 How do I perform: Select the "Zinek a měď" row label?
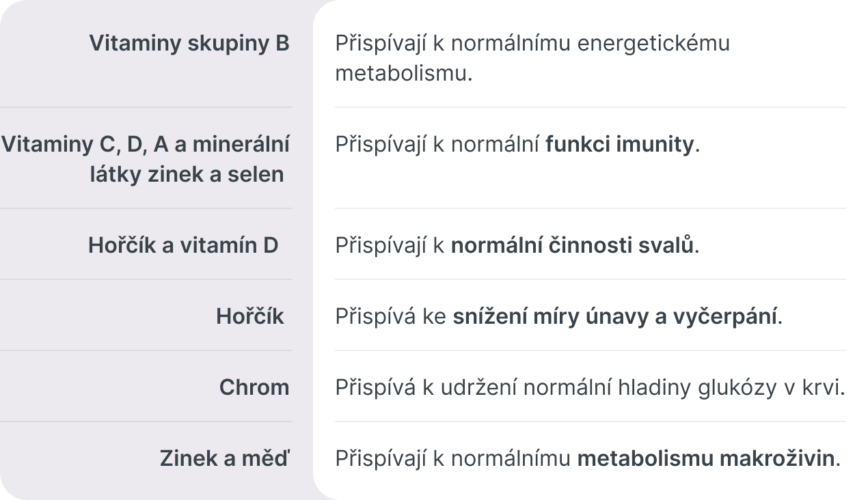click(225, 458)
